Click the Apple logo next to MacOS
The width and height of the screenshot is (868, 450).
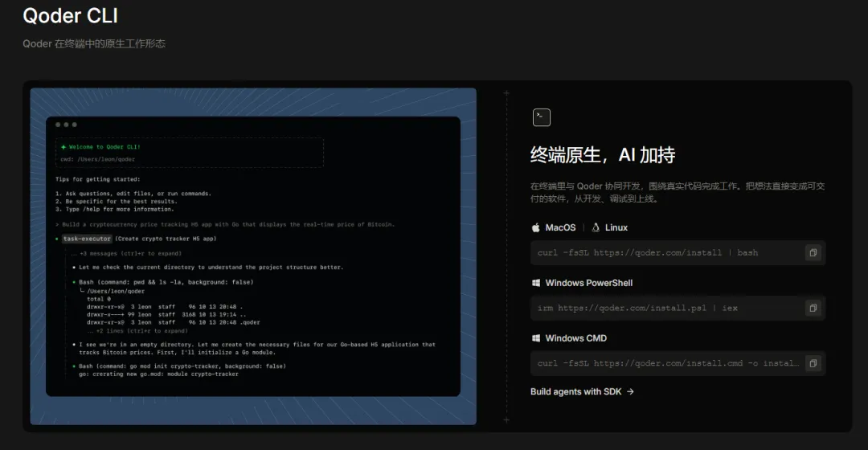[x=535, y=227]
